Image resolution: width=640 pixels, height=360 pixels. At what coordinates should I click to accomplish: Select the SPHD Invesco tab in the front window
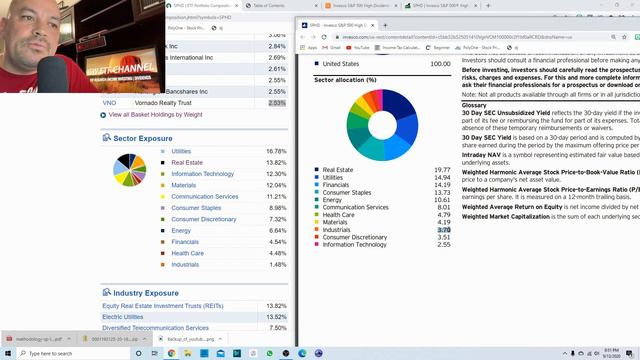click(338, 25)
